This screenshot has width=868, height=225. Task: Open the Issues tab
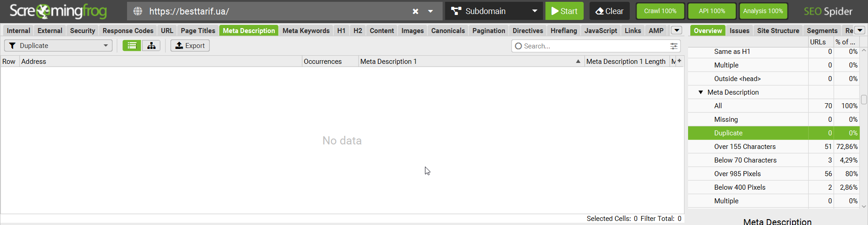click(740, 30)
